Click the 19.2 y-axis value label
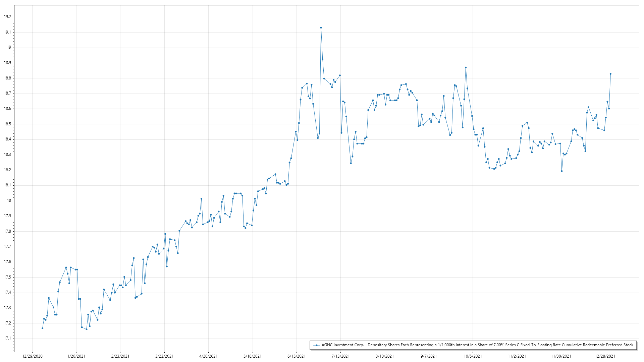This screenshot has height=362, width=644. click(7, 17)
